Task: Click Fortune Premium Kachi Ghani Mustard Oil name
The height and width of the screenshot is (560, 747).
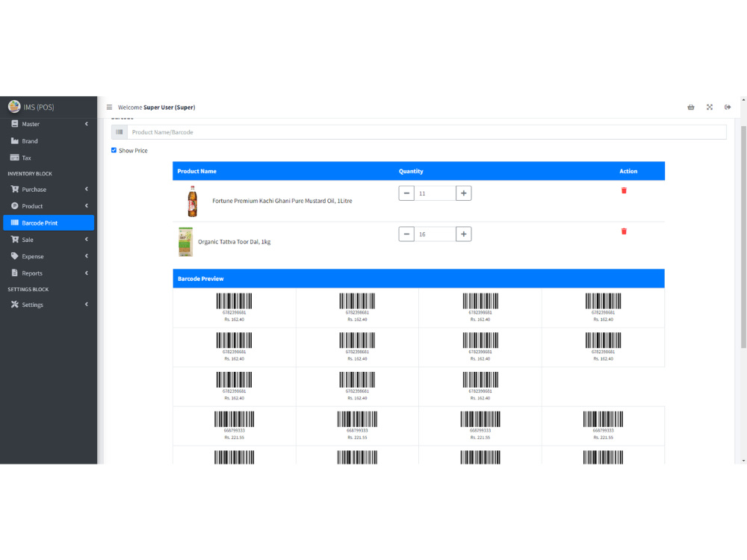Action: (282, 201)
